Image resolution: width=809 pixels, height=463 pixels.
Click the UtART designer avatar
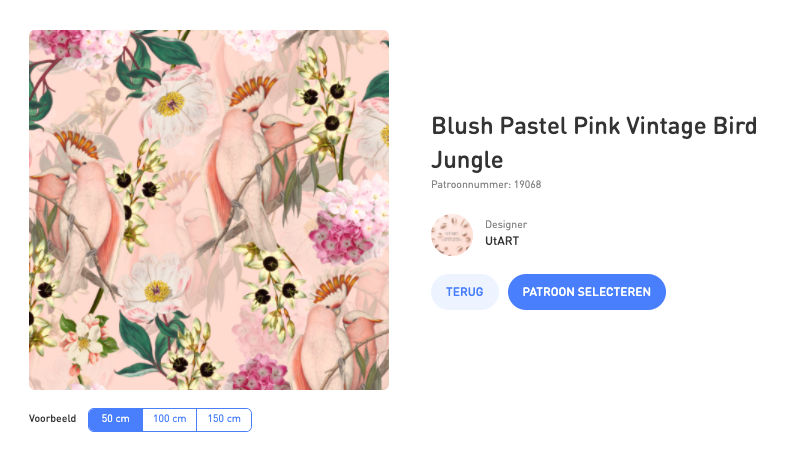click(x=452, y=234)
